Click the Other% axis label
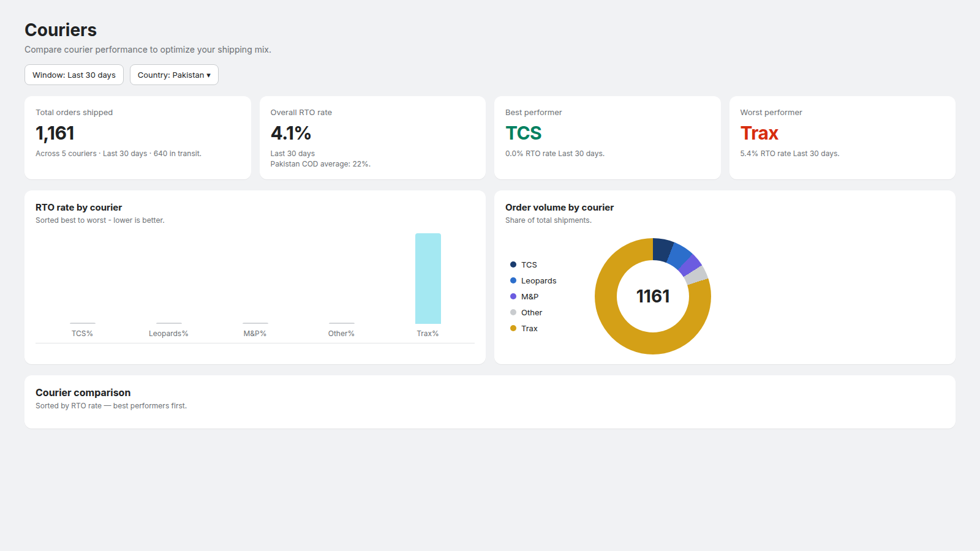980x551 pixels. tap(341, 334)
